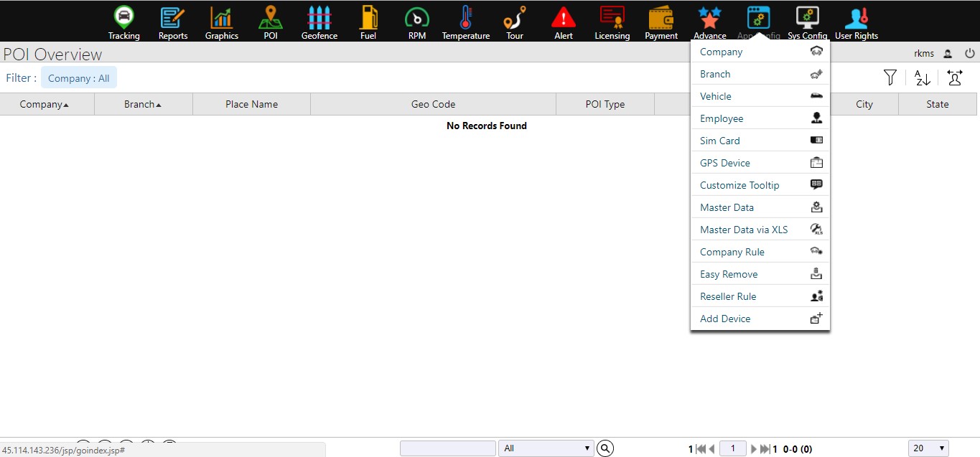Image resolution: width=980 pixels, height=457 pixels.
Task: Open the search field dropdown showing All
Action: tap(546, 448)
